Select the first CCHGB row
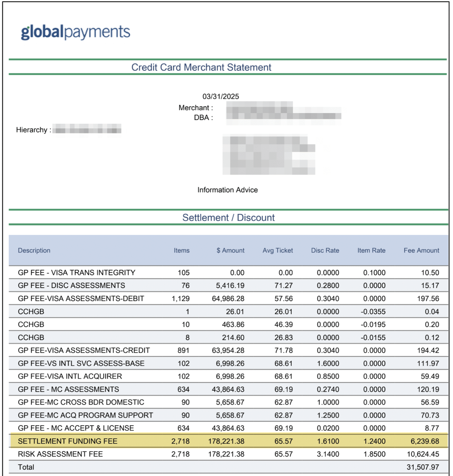Viewport: 453px width, 476px height. (x=221, y=311)
